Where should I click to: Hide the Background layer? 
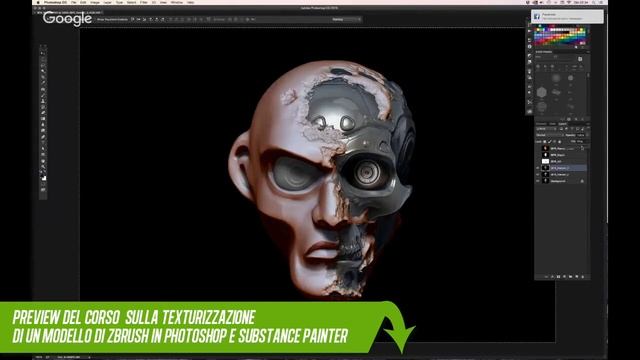point(538,181)
